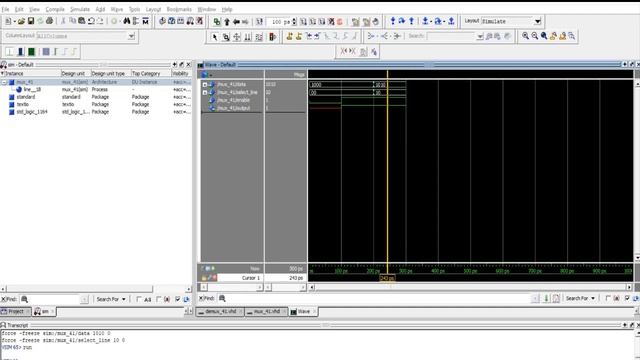The height and width of the screenshot is (360, 640).
Task: Click the black back-arrow icon
Action: (x=236, y=22)
